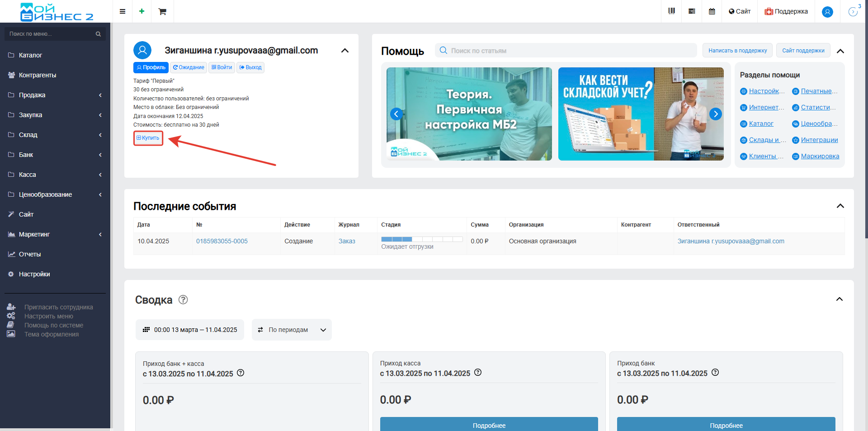This screenshot has height=431, width=868.
Task: Open Каталог help section link
Action: [x=761, y=123]
